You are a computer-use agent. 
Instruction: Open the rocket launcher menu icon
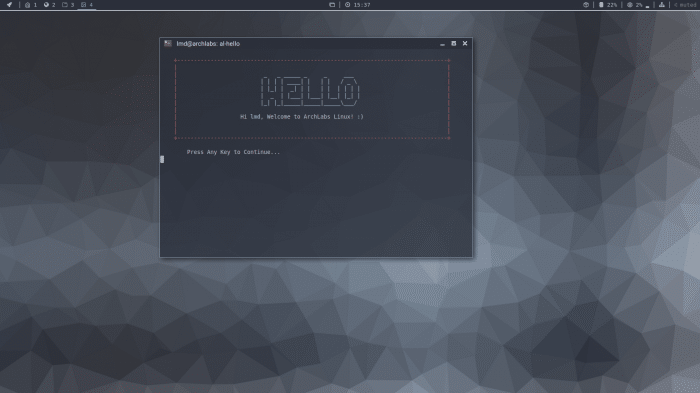point(9,4)
